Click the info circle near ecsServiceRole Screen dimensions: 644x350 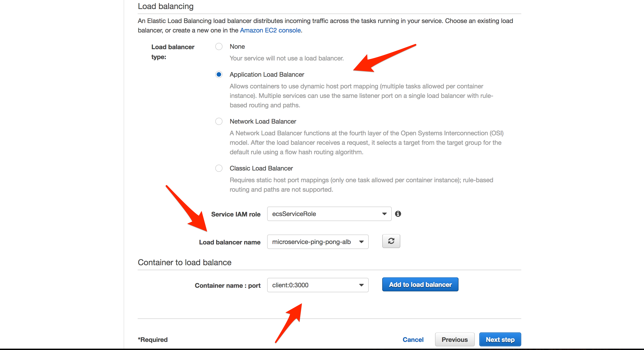(x=398, y=214)
